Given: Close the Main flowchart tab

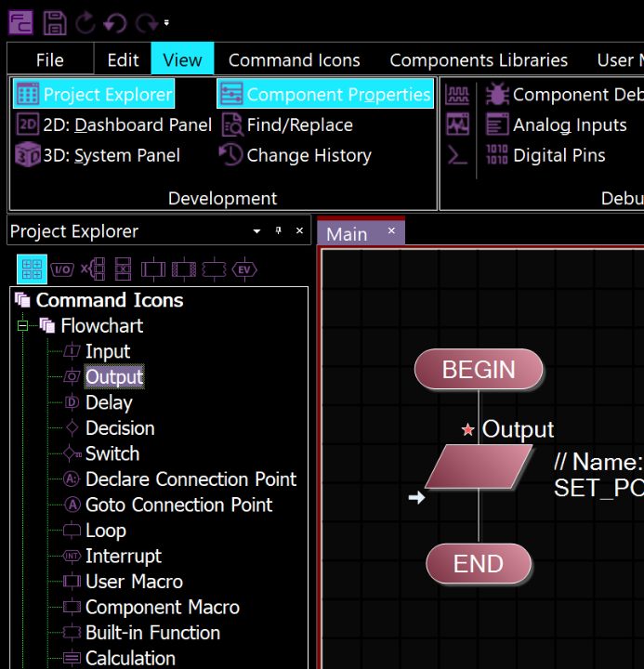Looking at the screenshot, I should pos(391,230).
